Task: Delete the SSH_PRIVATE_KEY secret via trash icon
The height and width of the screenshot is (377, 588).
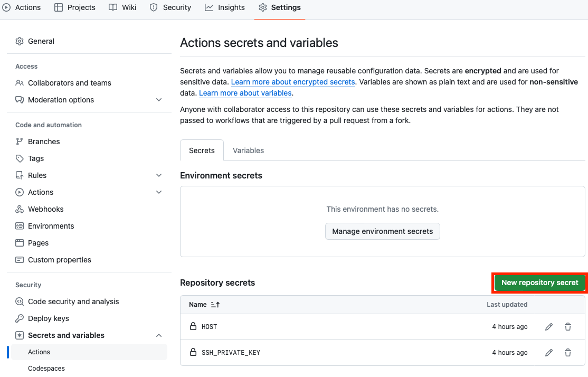Action: 568,353
